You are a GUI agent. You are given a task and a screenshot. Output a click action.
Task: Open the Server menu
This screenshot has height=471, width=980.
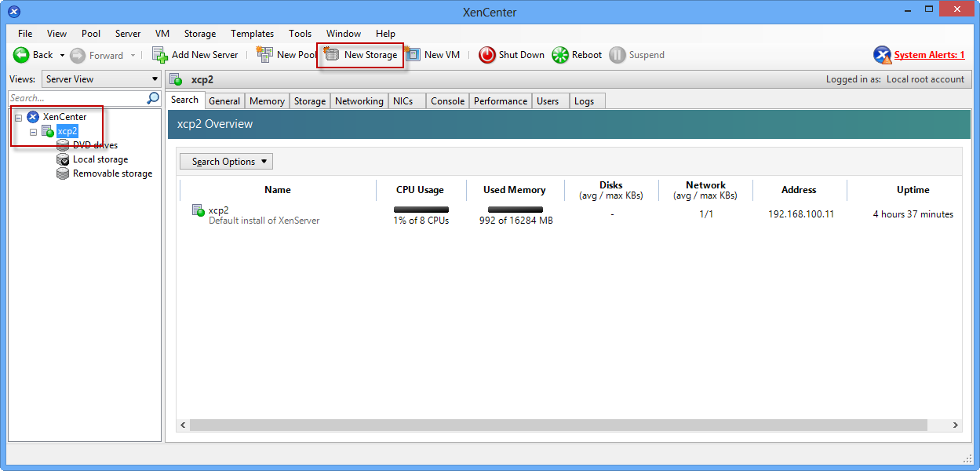pos(128,34)
